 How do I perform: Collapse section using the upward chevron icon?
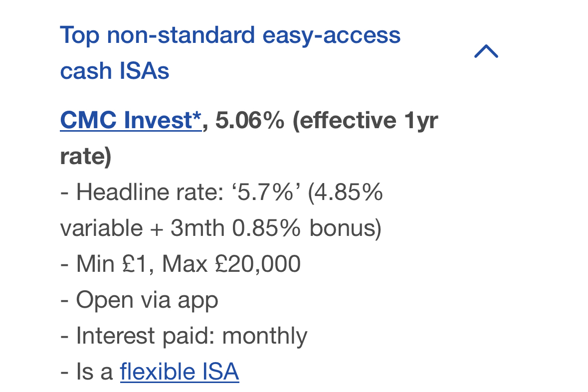coord(486,51)
